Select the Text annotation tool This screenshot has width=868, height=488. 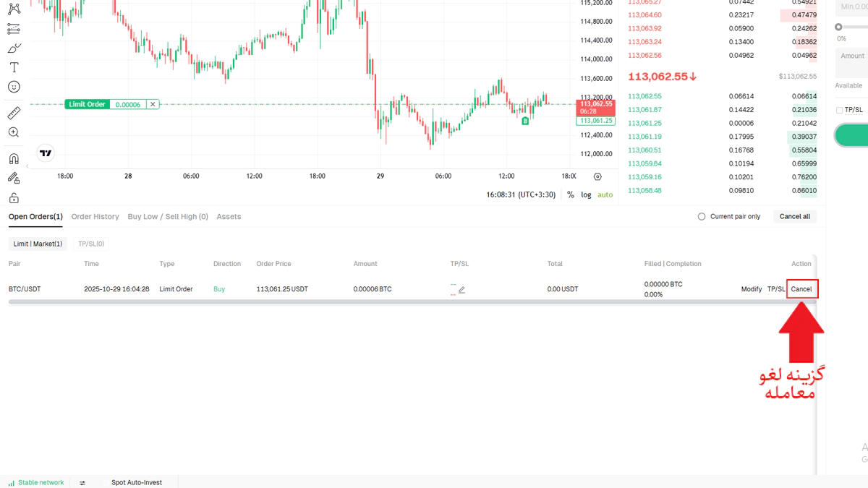coord(14,67)
